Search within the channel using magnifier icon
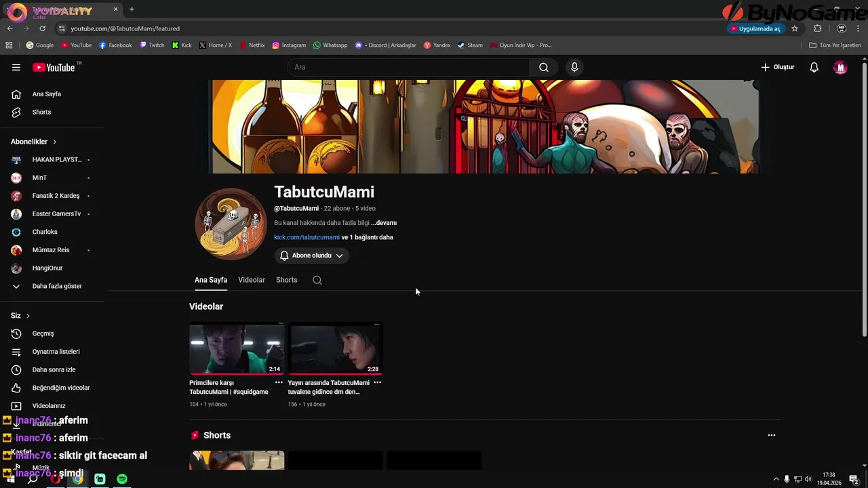This screenshot has width=868, height=488. tap(317, 280)
